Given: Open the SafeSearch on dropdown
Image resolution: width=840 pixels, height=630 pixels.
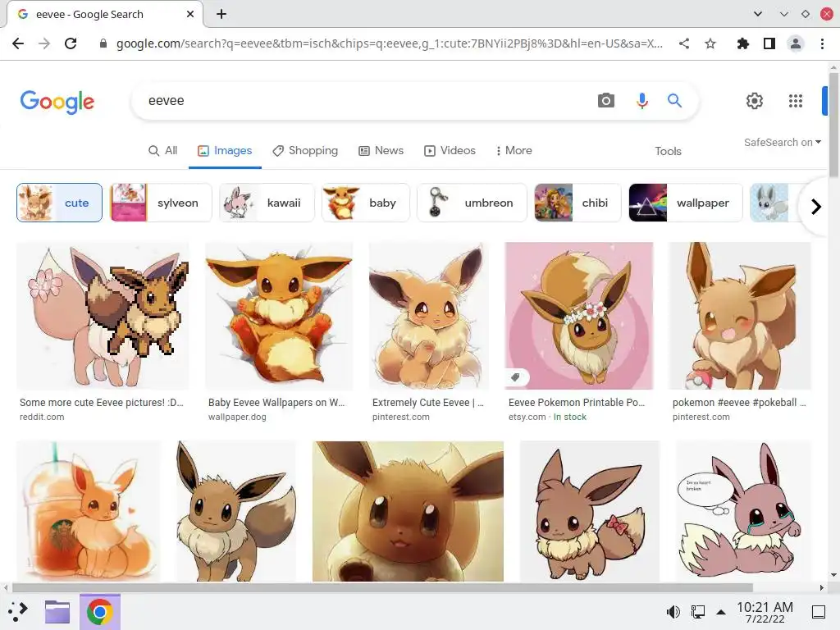Looking at the screenshot, I should click(782, 142).
